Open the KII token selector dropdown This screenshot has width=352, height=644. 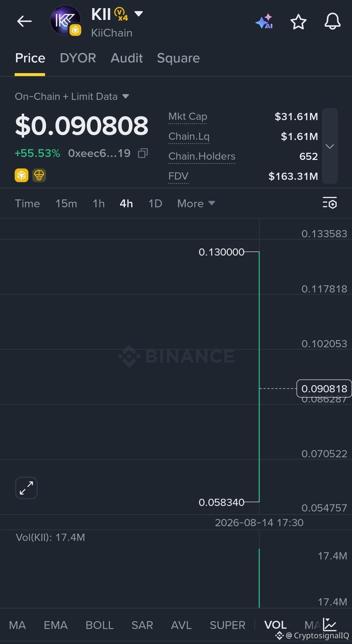(139, 14)
